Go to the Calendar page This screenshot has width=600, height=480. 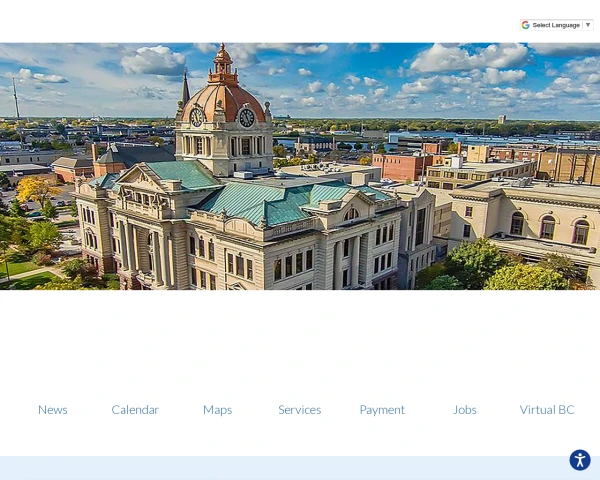pos(135,410)
